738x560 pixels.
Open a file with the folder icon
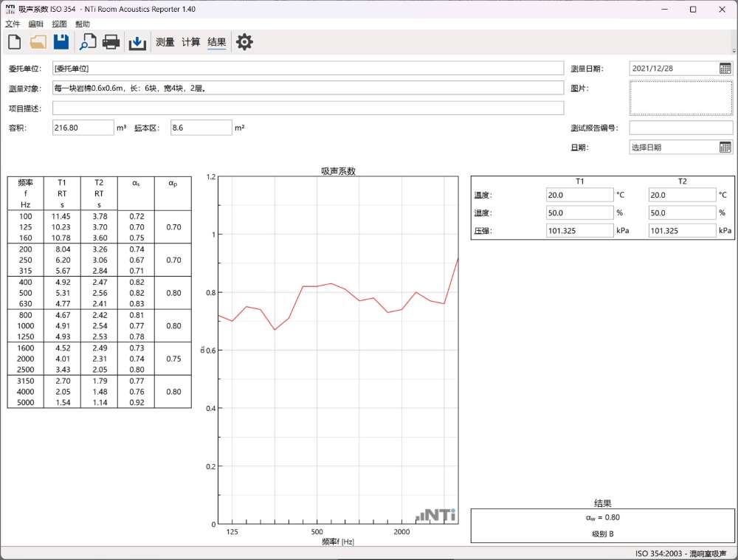38,42
